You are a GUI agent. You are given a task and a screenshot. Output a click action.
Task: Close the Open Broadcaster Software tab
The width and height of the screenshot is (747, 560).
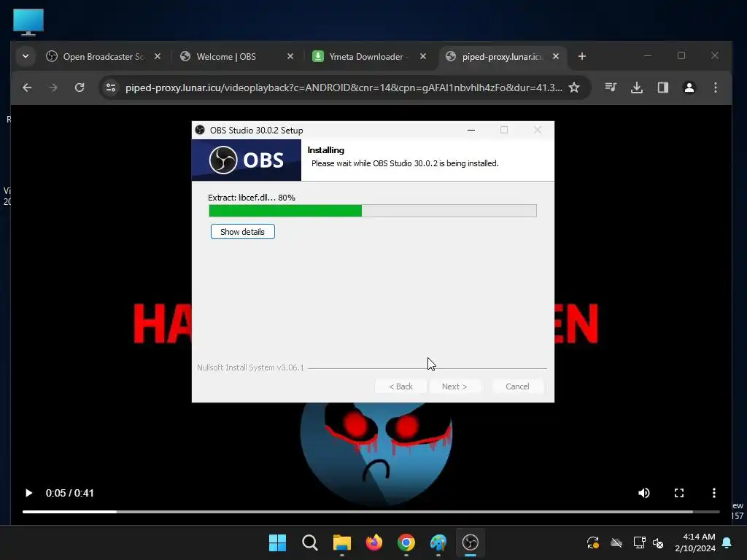pos(158,56)
